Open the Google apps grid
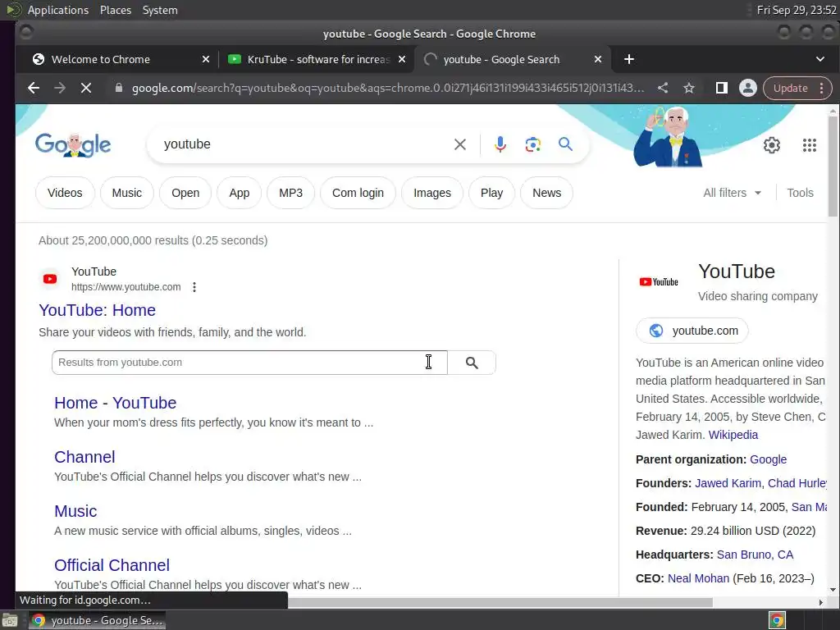Viewport: 840px width, 630px height. click(x=810, y=144)
